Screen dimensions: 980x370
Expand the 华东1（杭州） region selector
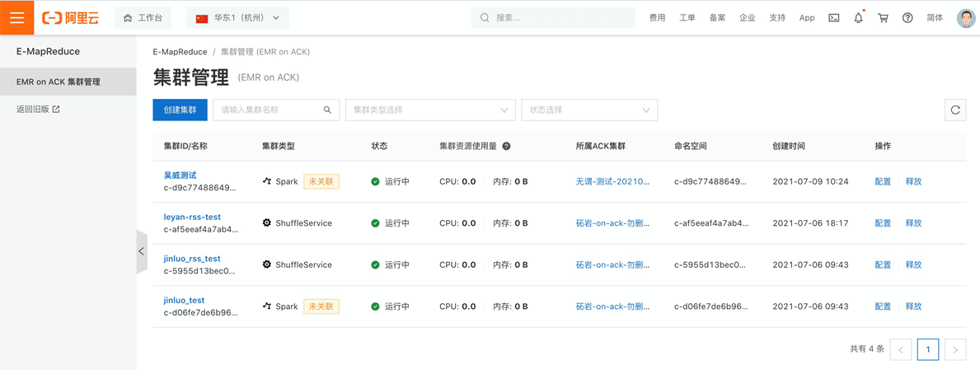click(x=237, y=17)
